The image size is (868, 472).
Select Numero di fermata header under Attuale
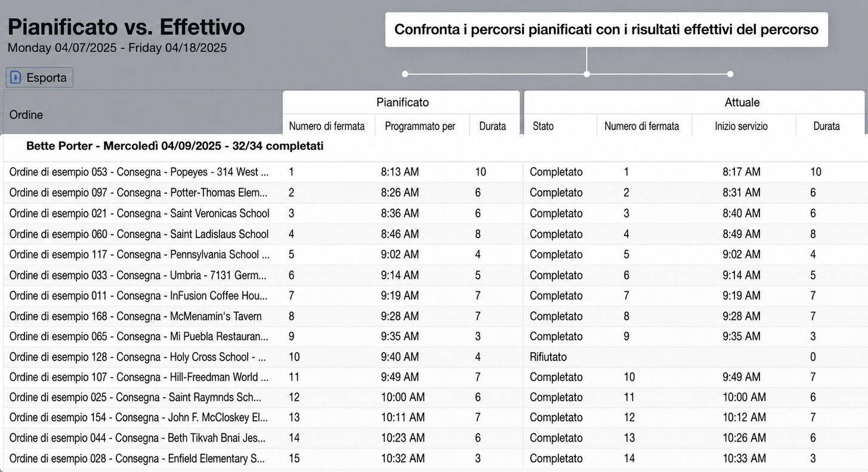642,126
